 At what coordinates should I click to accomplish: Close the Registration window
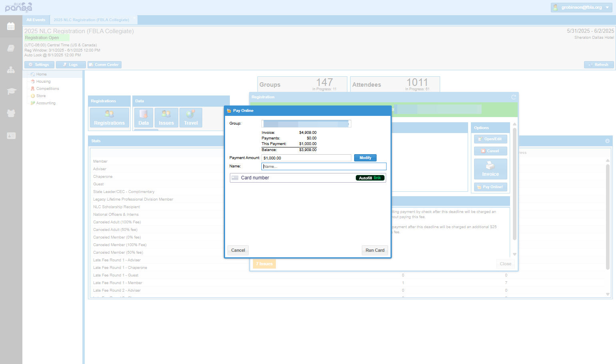click(x=505, y=264)
